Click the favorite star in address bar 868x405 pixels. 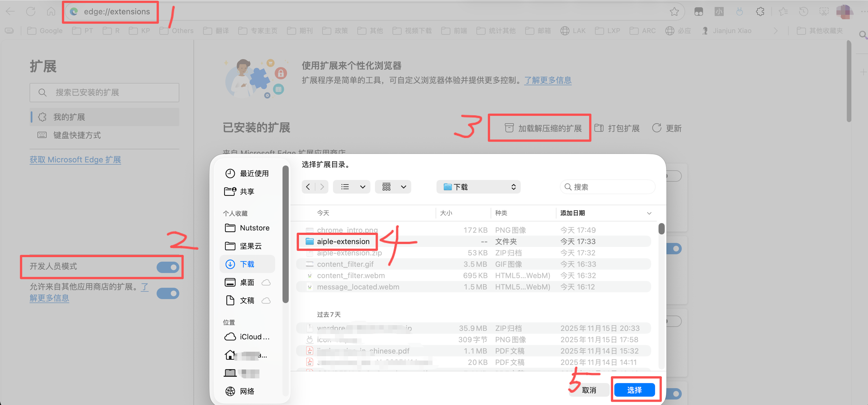(x=674, y=12)
